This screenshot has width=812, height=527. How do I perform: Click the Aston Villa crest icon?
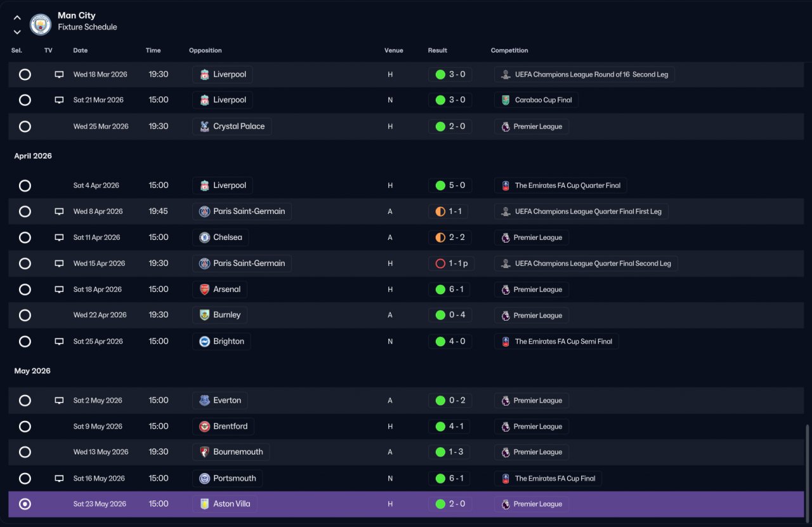[x=204, y=504]
